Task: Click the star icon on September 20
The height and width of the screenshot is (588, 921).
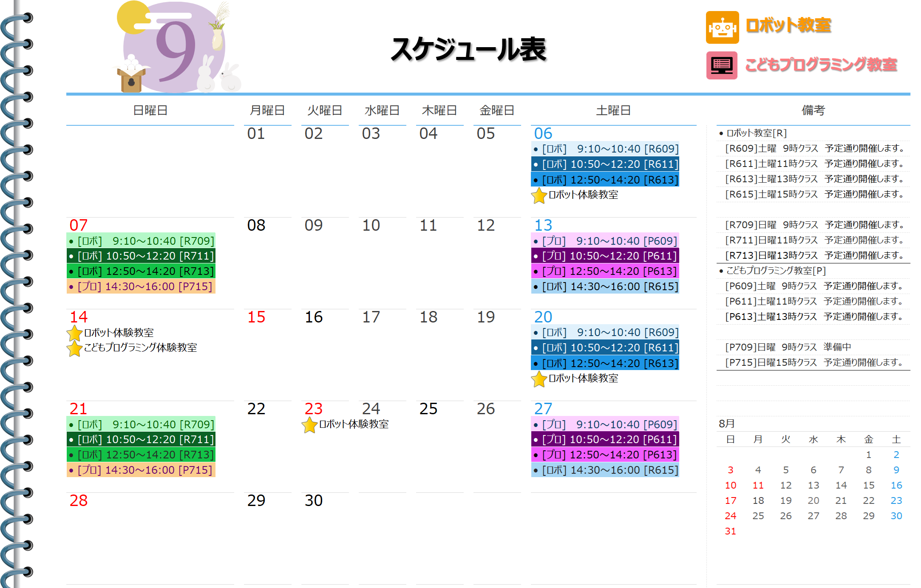Action: click(x=539, y=379)
